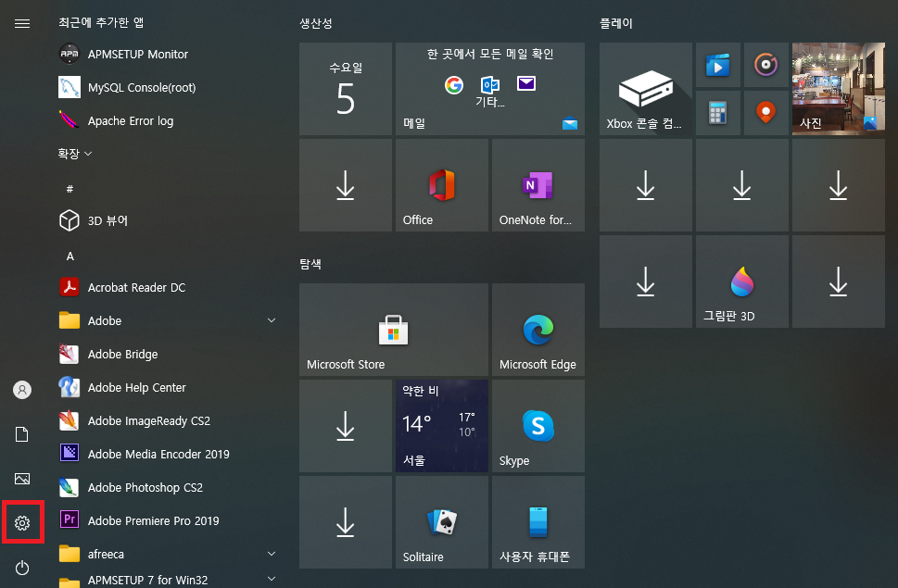Open the 사용자 휴대폰 tile
Viewport: 898px width, 588px height.
coord(538,522)
